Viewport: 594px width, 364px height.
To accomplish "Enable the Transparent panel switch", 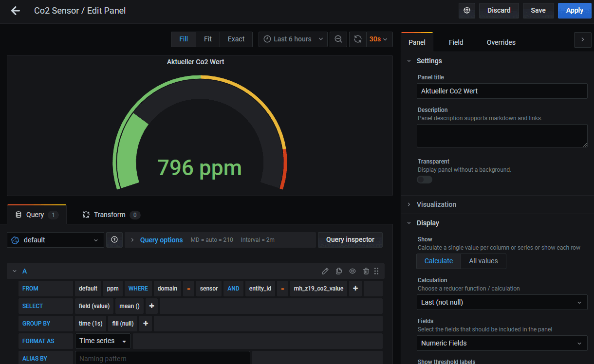I will (x=425, y=180).
